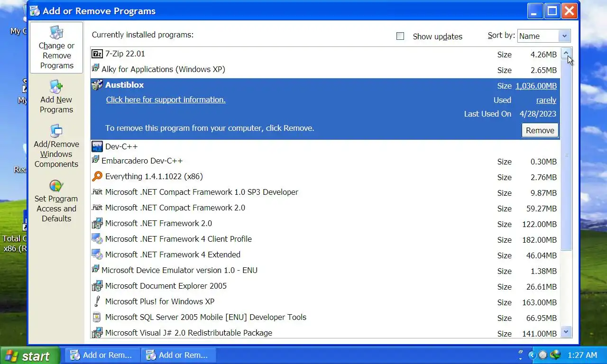Switch to second Add or Rem... taskbar button
The image size is (607, 364).
pyautogui.click(x=179, y=355)
